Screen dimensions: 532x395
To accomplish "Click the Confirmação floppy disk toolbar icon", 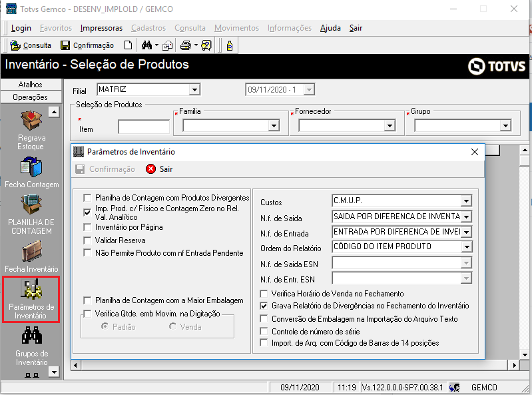I will pos(65,45).
